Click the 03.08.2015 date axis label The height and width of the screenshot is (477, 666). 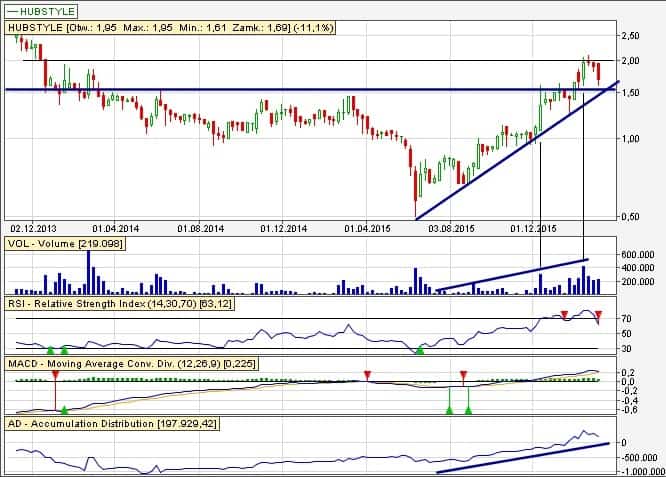tap(449, 228)
